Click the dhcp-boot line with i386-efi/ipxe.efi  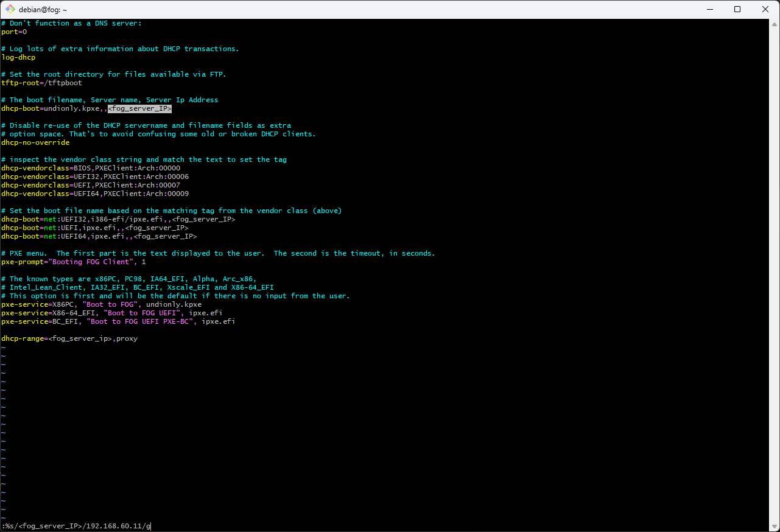pos(118,219)
